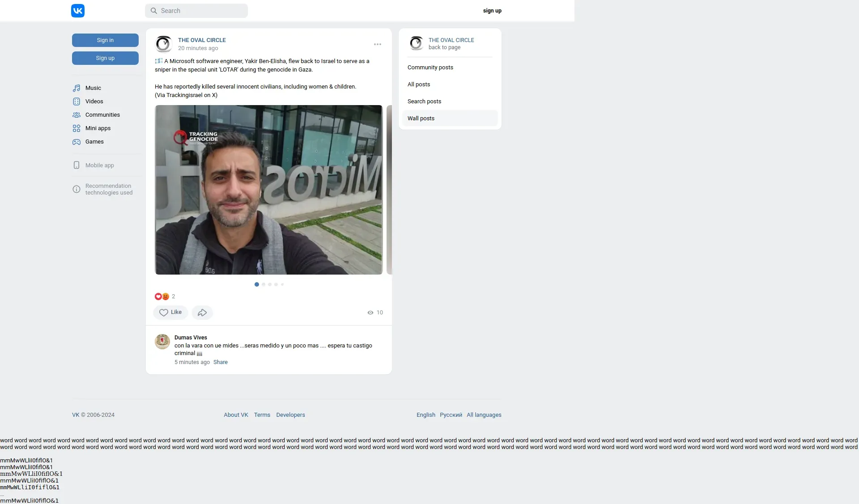The height and width of the screenshot is (504, 859).
Task: Click the Mobile app phone icon
Action: (77, 165)
